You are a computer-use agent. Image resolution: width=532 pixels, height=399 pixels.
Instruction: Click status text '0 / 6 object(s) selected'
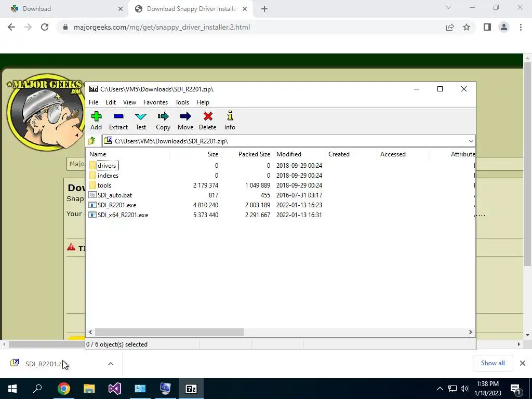tap(117, 344)
